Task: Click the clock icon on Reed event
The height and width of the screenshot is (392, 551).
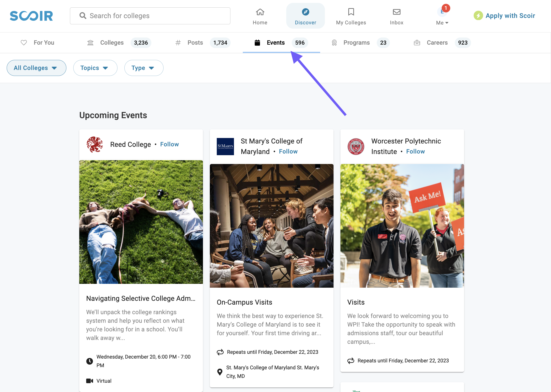Action: (x=90, y=361)
